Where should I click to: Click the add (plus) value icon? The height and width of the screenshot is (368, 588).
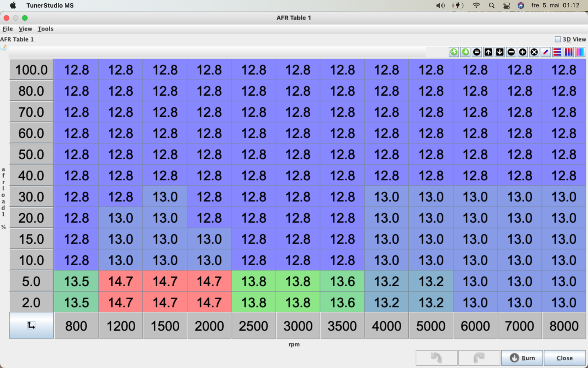523,52
